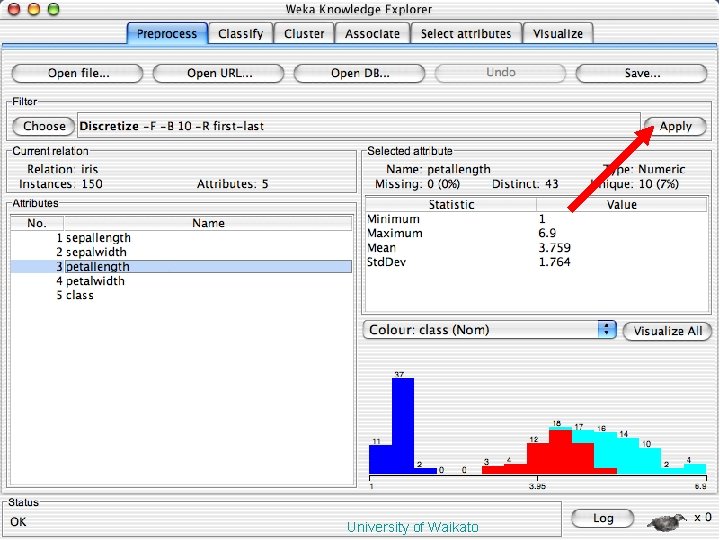Click the Weka bird icon in status area
Screen dimensions: 720x540
click(667, 521)
